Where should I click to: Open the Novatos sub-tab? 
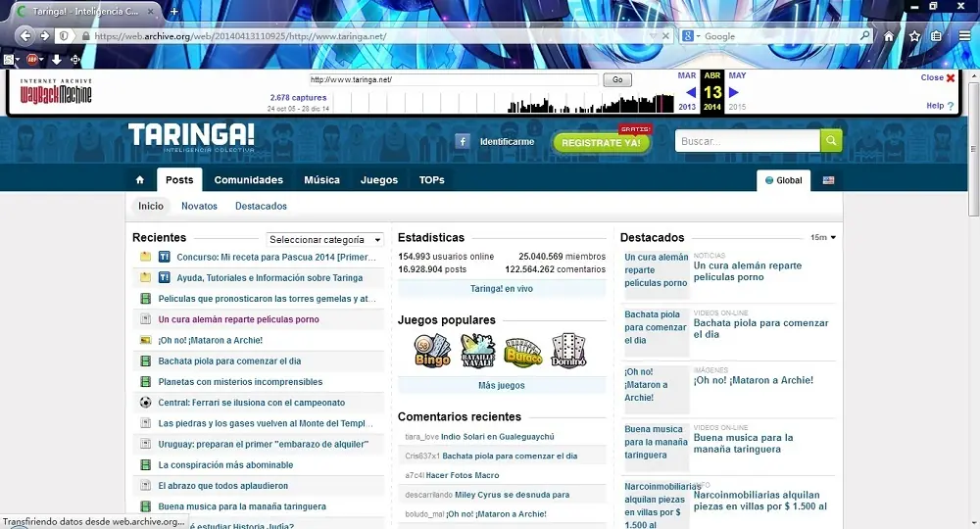[199, 206]
